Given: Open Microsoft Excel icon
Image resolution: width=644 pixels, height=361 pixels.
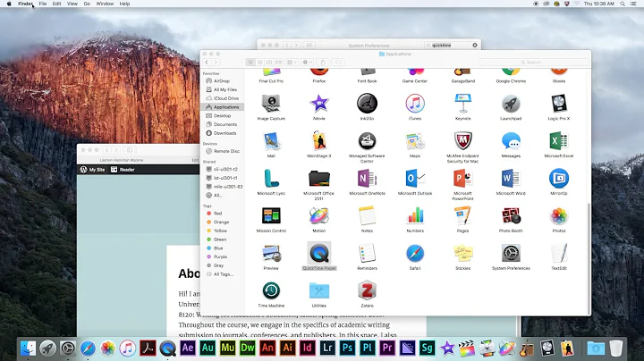Looking at the screenshot, I should click(559, 141).
